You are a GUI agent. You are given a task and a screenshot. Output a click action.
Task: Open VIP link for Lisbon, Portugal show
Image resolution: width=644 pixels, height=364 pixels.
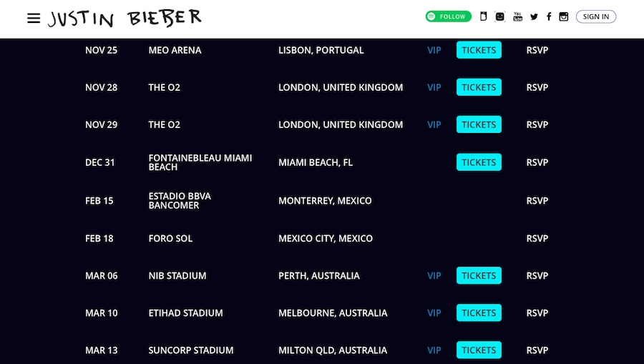coord(434,50)
